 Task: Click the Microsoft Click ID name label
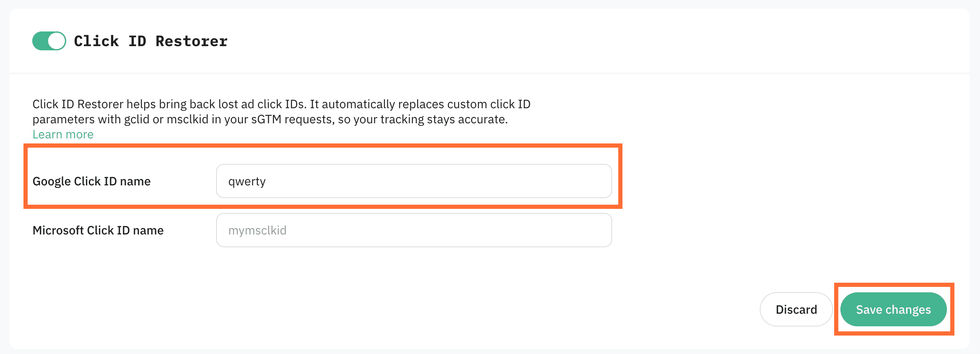click(98, 230)
